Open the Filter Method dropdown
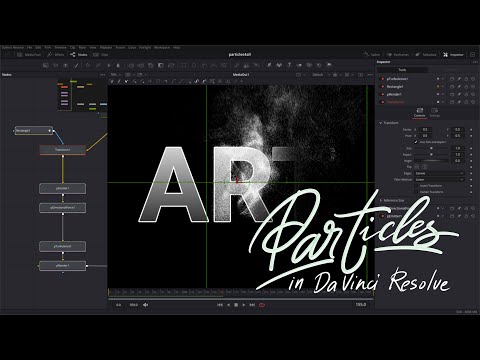480x360 pixels. coord(439,180)
